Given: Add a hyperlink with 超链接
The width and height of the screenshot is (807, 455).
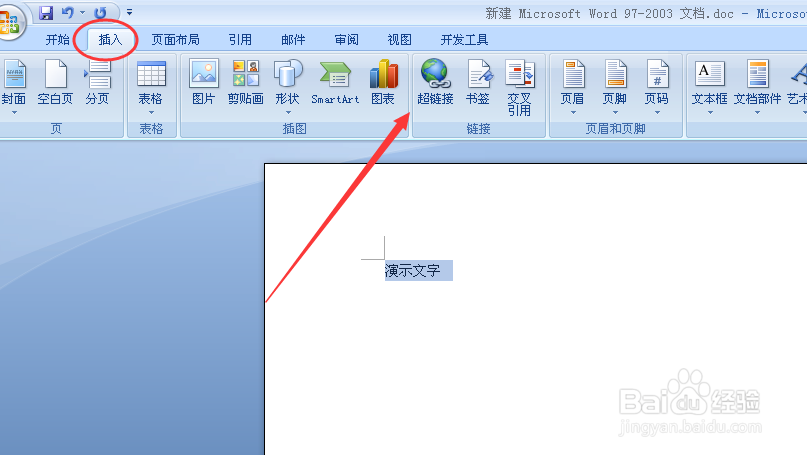Looking at the screenshot, I should [435, 82].
